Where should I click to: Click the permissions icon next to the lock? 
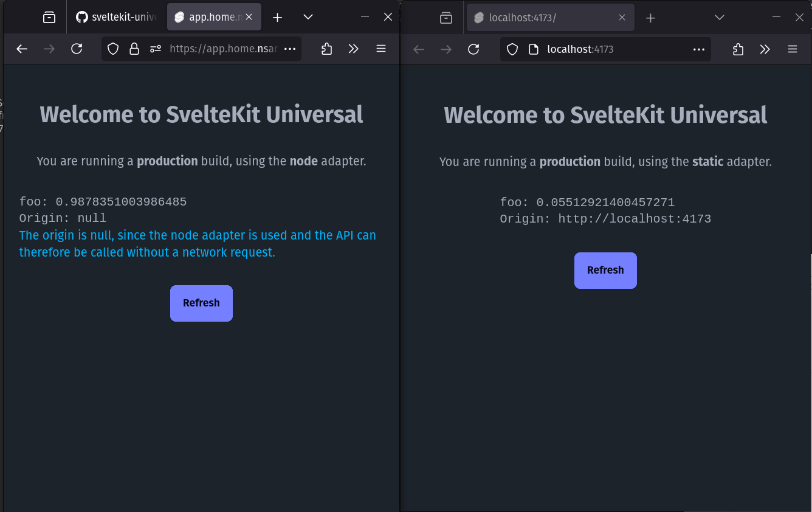(x=155, y=49)
